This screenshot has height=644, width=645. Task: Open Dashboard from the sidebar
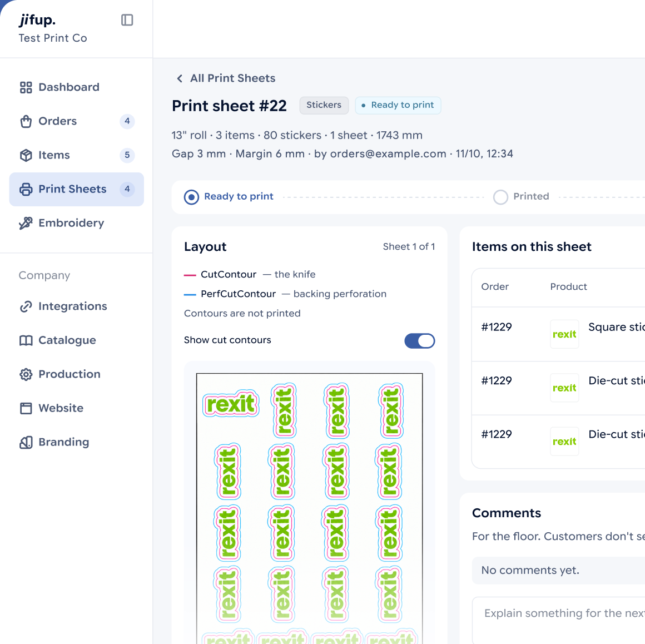[x=77, y=87]
